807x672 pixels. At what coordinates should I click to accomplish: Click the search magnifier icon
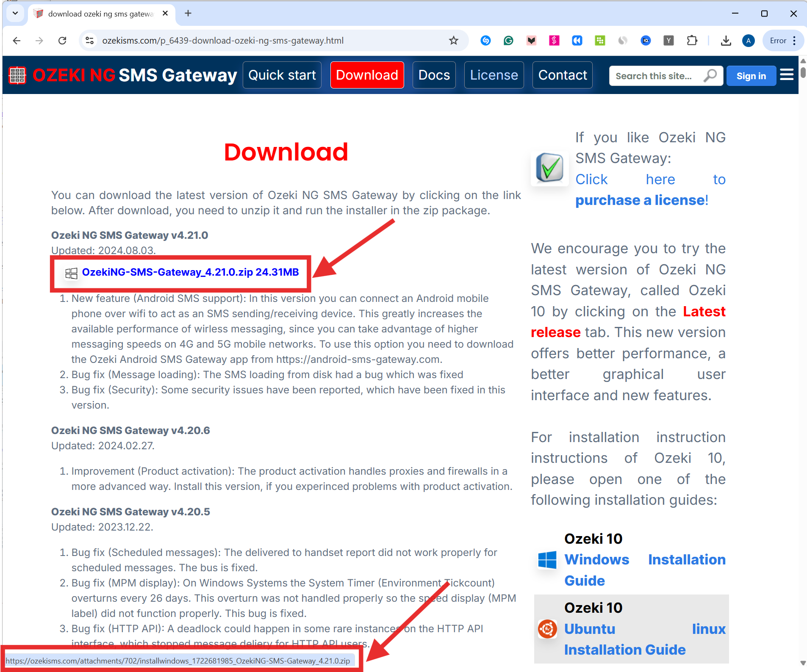pos(710,75)
